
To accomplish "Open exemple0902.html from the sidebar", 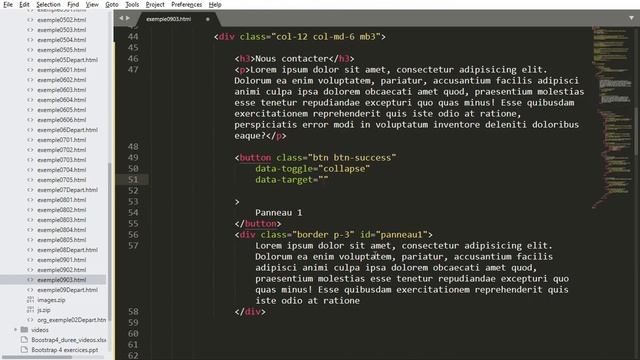I will point(62,270).
